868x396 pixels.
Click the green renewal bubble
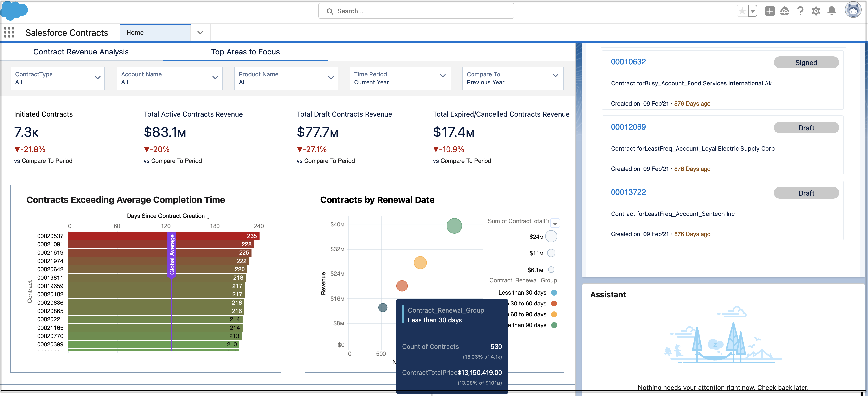pos(454,226)
